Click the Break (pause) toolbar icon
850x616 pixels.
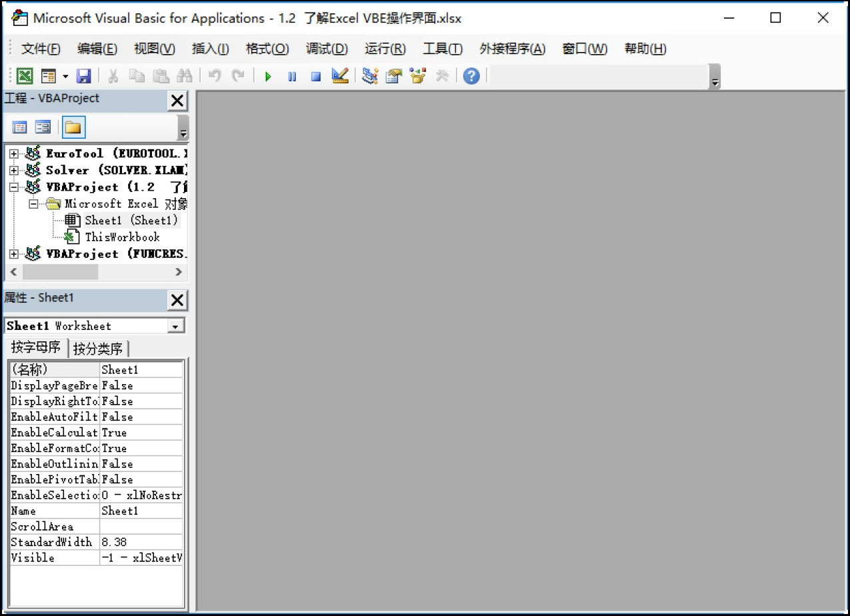292,77
